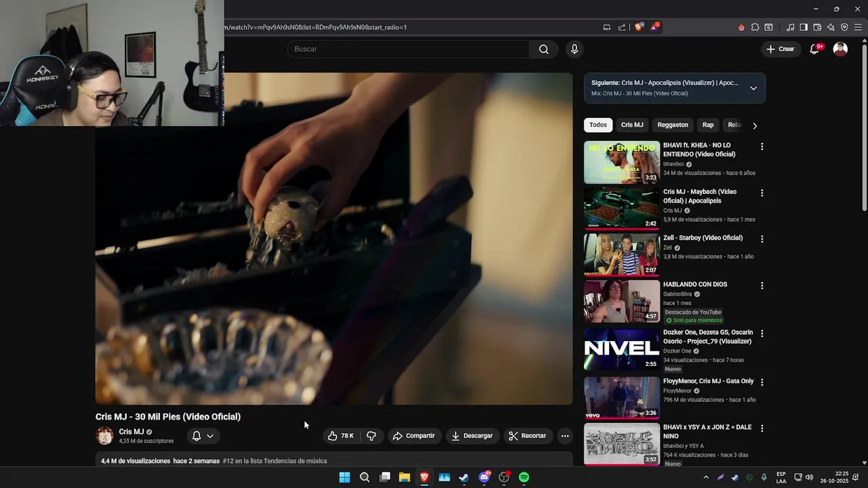Viewport: 868px width, 488px height.
Task: Dislike the video with thumbs-down
Action: 371,436
